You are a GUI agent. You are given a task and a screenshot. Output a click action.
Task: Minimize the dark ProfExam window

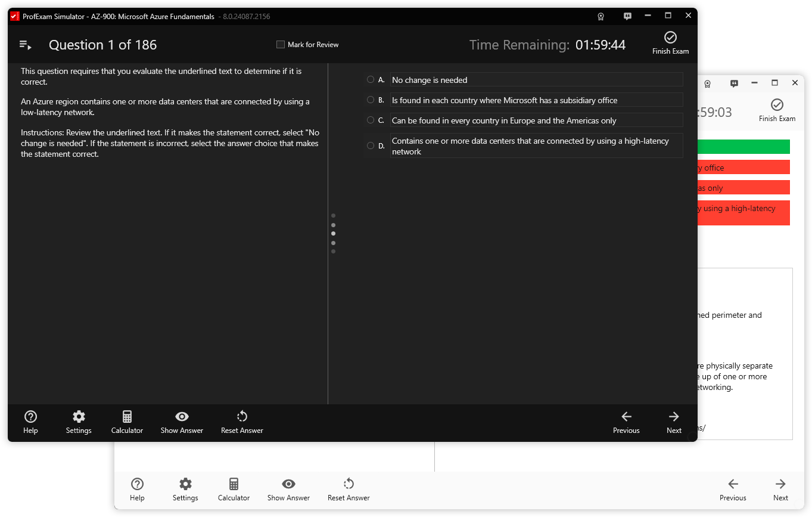pos(648,16)
